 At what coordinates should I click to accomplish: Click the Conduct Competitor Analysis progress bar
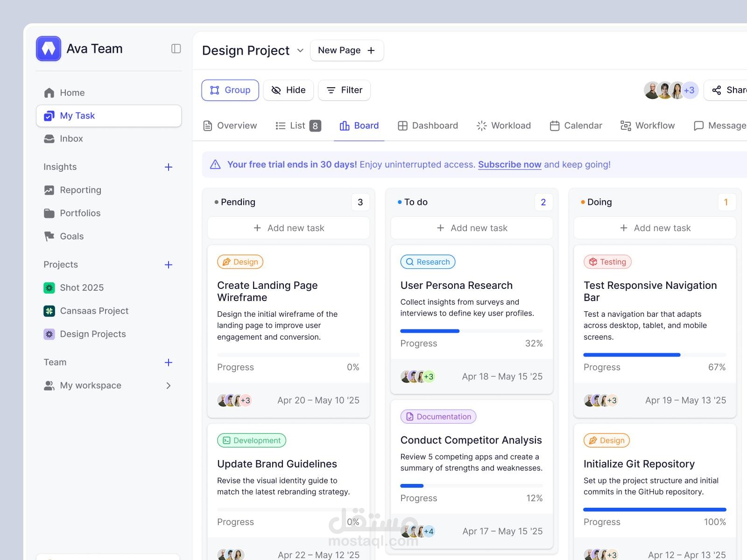472,486
